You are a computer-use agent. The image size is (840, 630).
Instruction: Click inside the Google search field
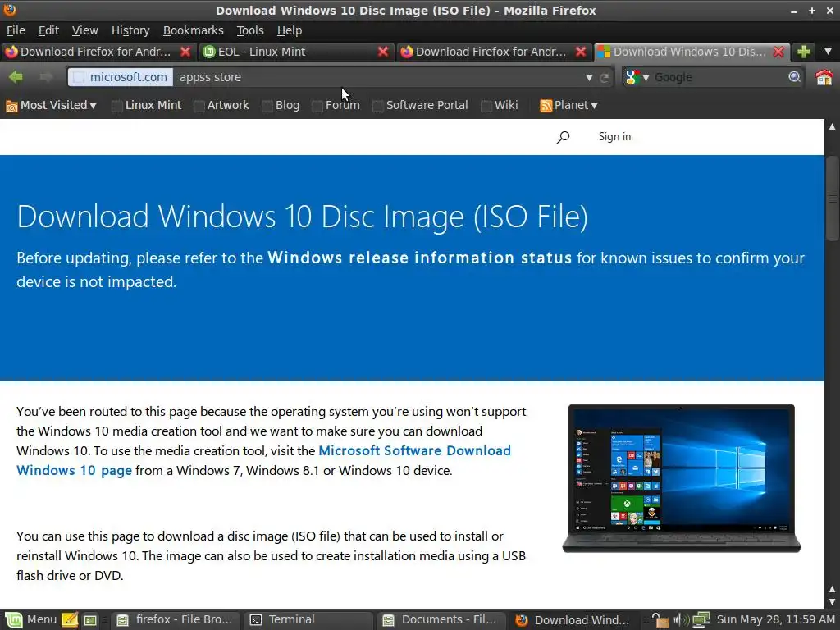tap(719, 78)
